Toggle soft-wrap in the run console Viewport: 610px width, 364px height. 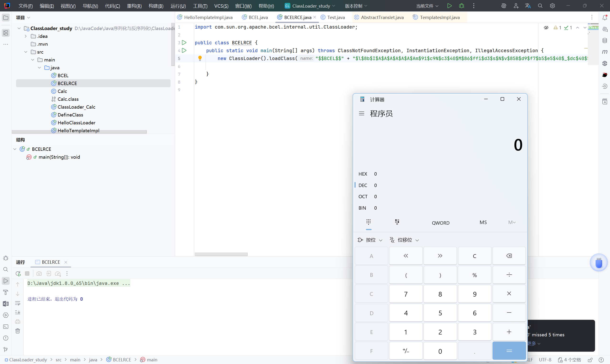18,303
